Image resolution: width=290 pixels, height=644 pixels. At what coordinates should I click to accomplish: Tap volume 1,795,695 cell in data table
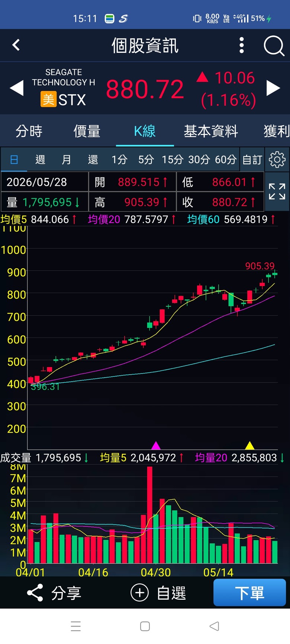(45, 202)
